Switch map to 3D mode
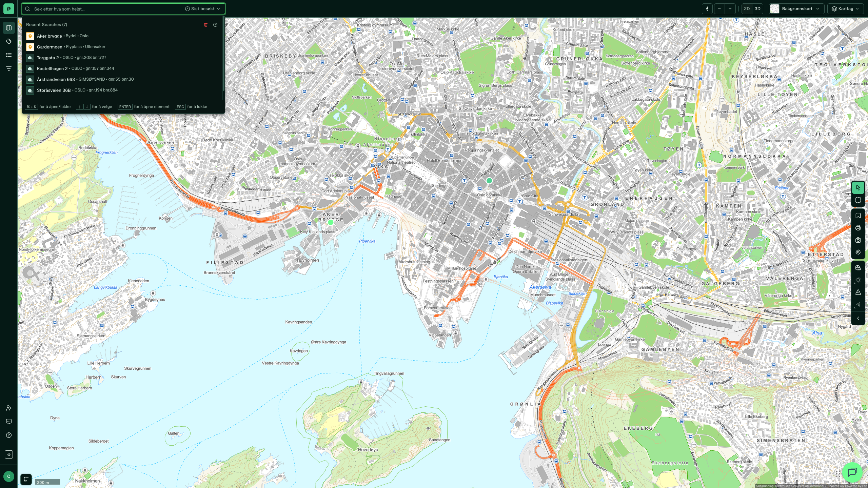Screen dimensions: 868x488 point(757,9)
